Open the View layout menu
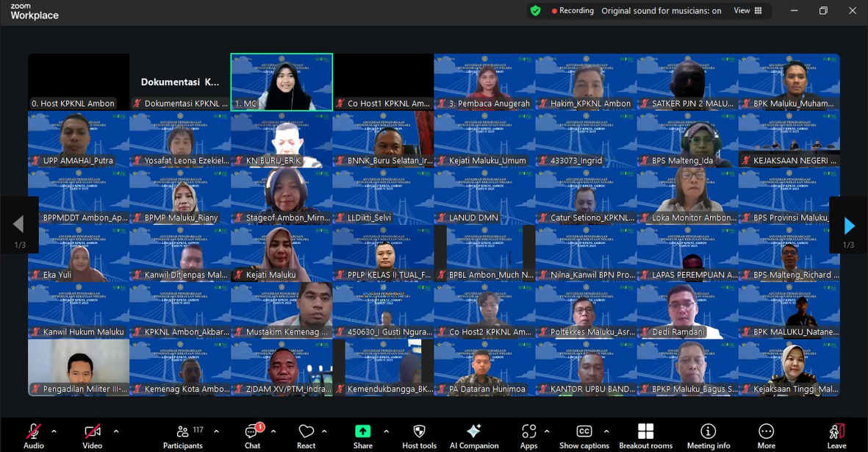This screenshot has height=452, width=868. [748, 11]
